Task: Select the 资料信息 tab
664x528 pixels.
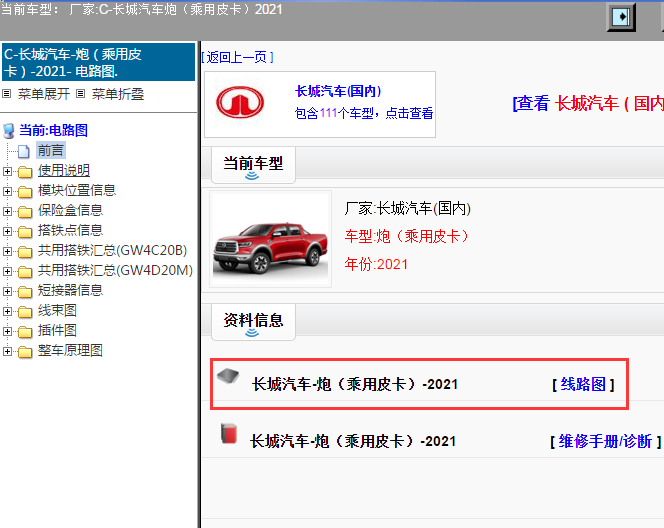Action: tap(253, 322)
